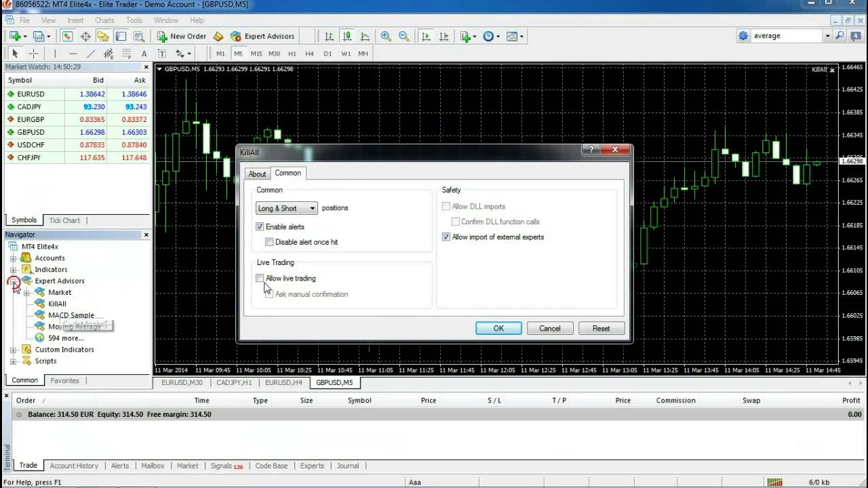Select the horizontal line drawing tool
Image resolution: width=868 pixels, height=488 pixels.
click(73, 54)
